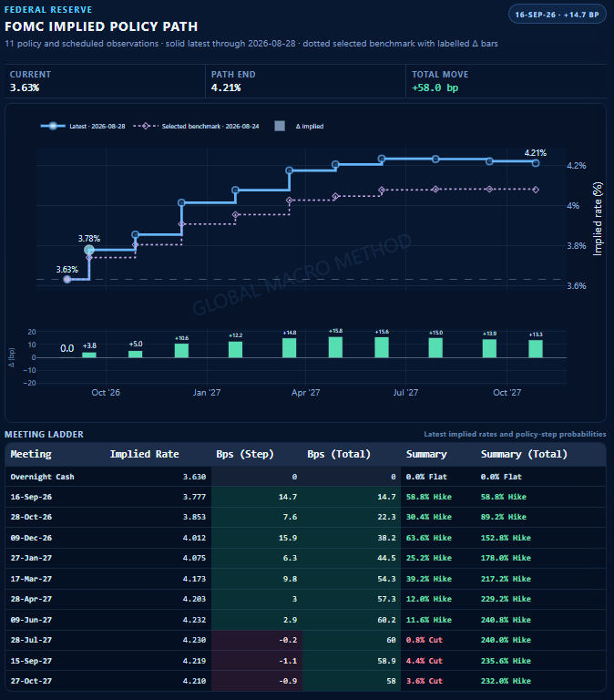
Task: Sort by the Implied Rate column header
Action: click(x=145, y=454)
